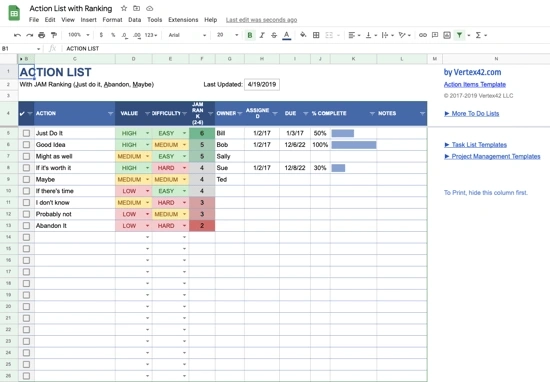Open the Edit menu
The height and width of the screenshot is (382, 550).
[50, 20]
